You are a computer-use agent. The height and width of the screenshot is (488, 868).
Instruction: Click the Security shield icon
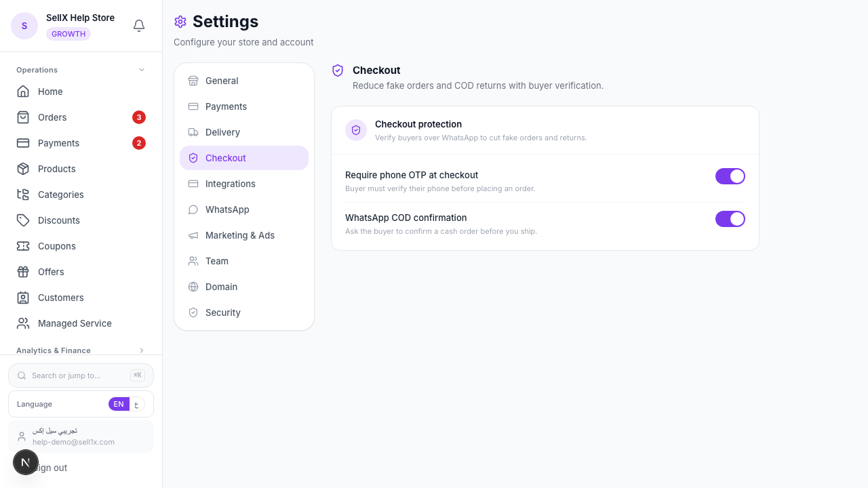click(193, 312)
